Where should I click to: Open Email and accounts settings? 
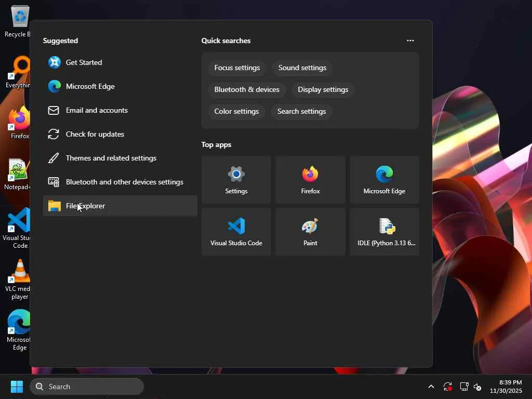pyautogui.click(x=120, y=110)
